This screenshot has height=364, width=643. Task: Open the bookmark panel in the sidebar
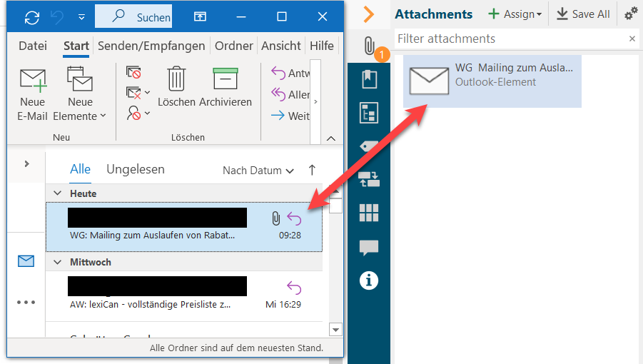[x=369, y=79]
